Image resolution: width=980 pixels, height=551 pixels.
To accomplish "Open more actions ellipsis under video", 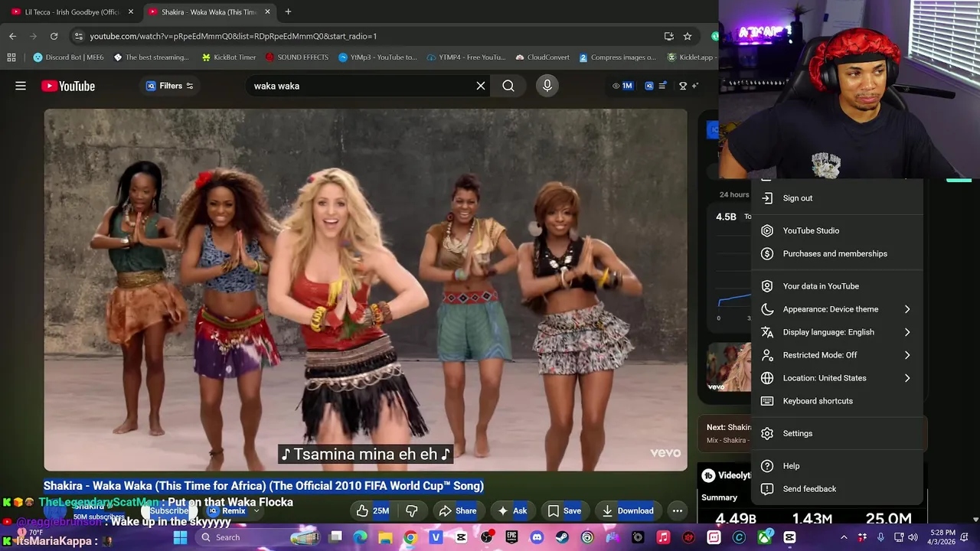I will [678, 511].
